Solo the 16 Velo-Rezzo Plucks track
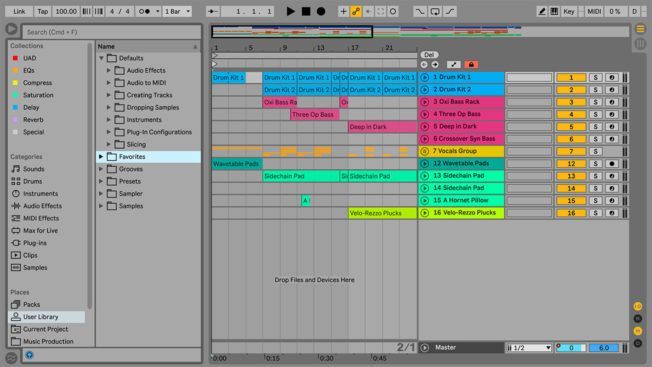 pos(595,213)
